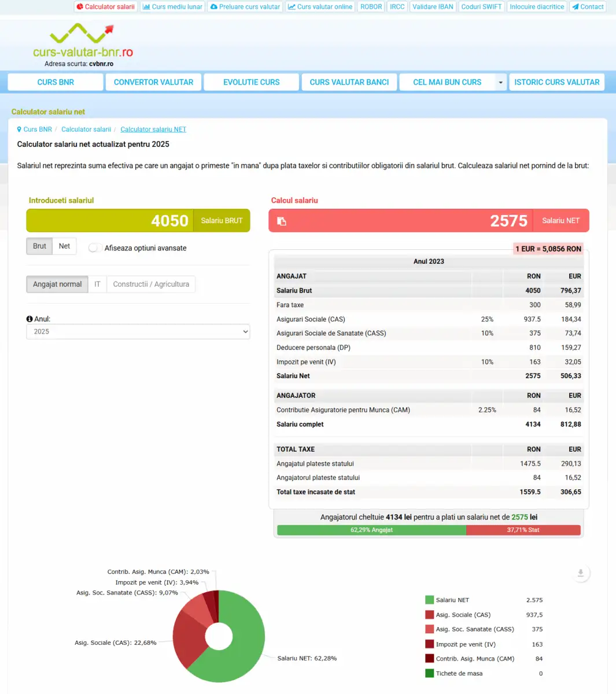
Task: Go to CONVERTOR VALUTAR menu
Action: (153, 82)
